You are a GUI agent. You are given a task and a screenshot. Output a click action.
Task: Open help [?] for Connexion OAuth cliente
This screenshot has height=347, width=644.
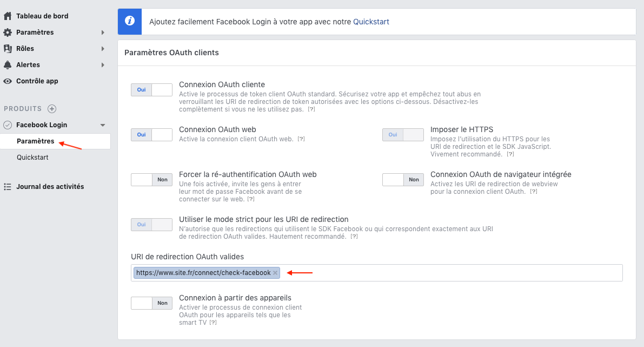[312, 109]
